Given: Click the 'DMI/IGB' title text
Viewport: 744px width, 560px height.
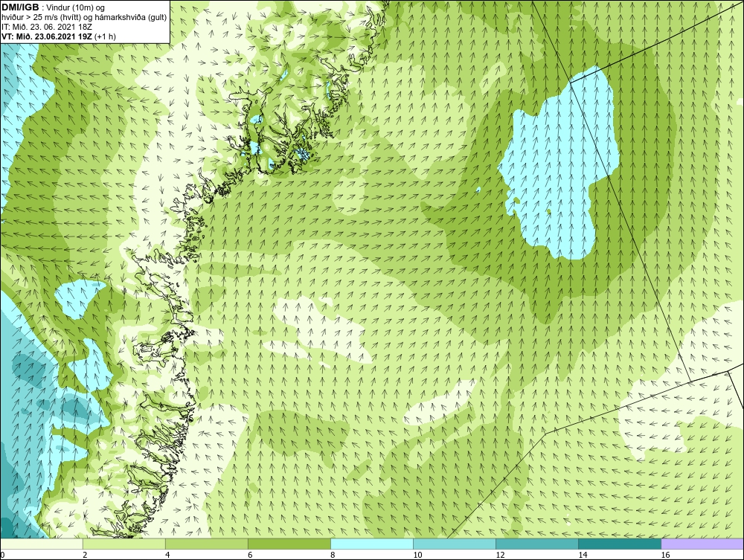Looking at the screenshot, I should [x=20, y=7].
